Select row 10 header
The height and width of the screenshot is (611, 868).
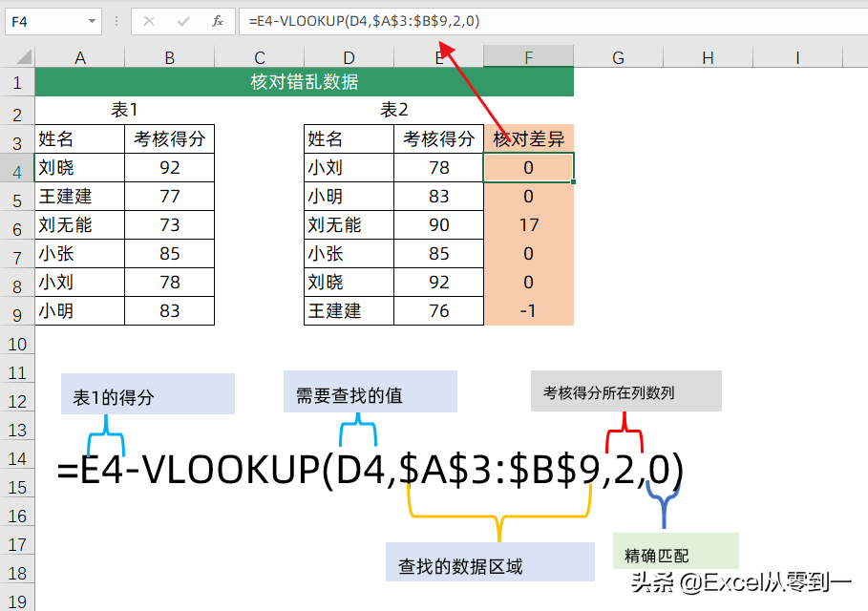(x=17, y=342)
